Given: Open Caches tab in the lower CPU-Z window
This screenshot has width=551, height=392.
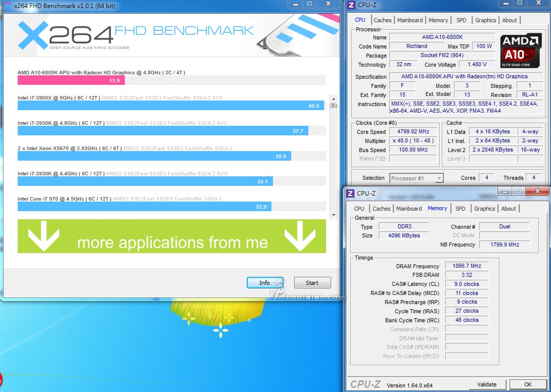Looking at the screenshot, I should coord(382,209).
